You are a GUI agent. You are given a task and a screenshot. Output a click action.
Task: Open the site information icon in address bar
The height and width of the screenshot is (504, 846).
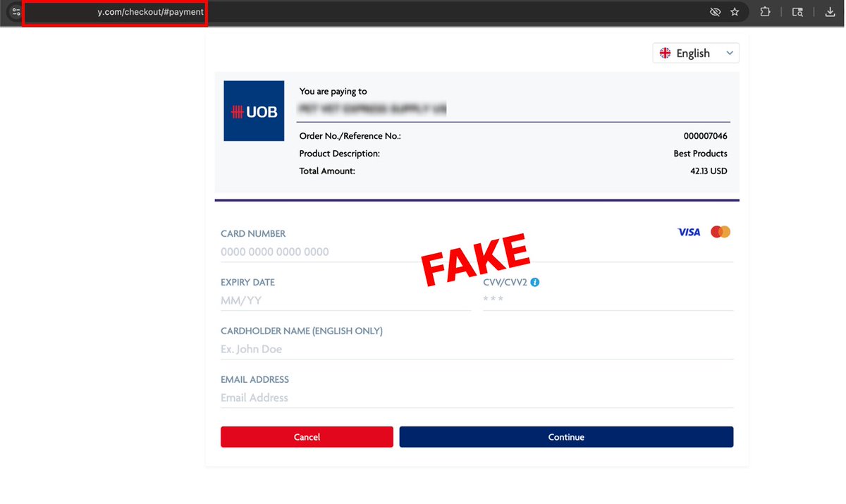pyautogui.click(x=16, y=12)
